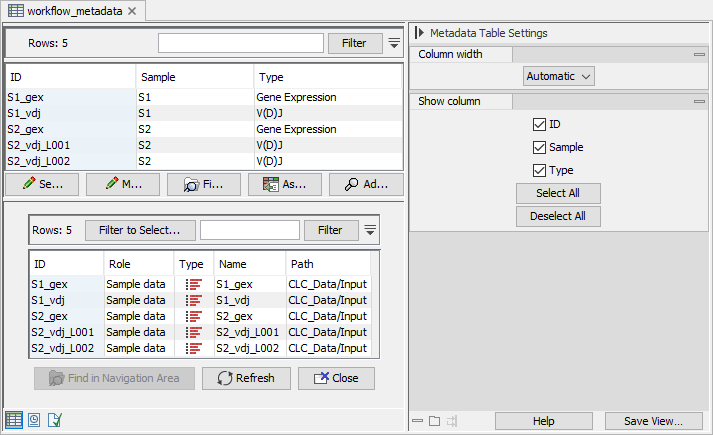Focus the top table filter text field
This screenshot has width=713, height=435.
241,43
